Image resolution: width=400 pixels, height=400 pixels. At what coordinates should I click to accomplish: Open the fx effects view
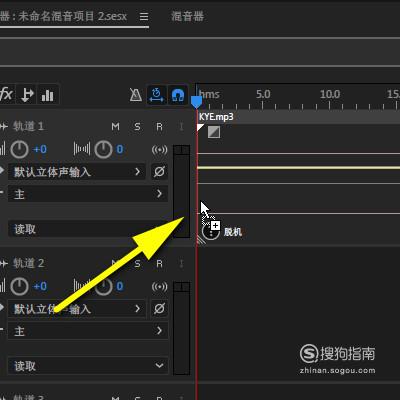point(6,95)
